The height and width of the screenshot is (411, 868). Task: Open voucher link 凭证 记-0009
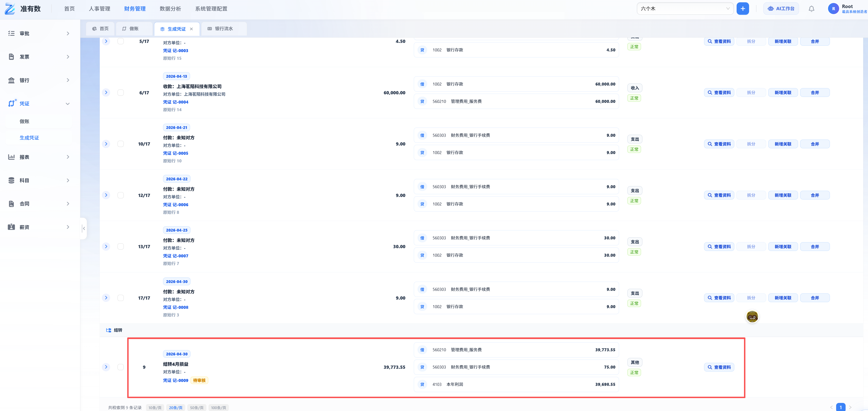pos(175,380)
